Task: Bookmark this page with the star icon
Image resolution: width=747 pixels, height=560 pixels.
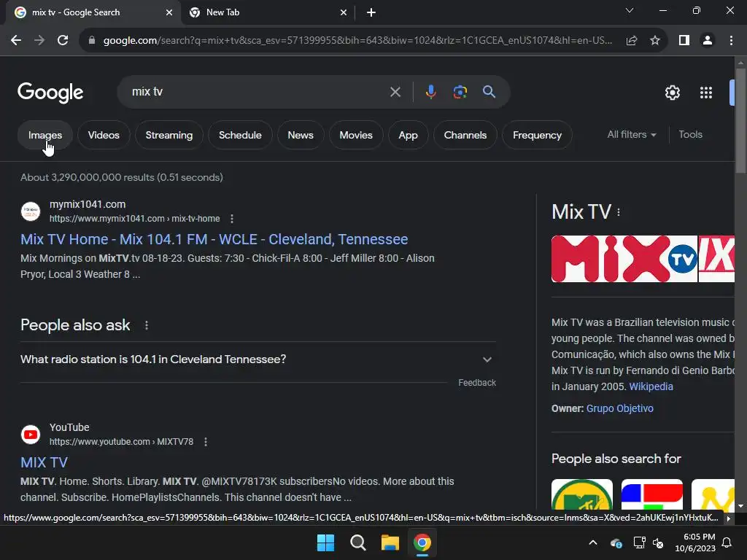Action: point(655,41)
